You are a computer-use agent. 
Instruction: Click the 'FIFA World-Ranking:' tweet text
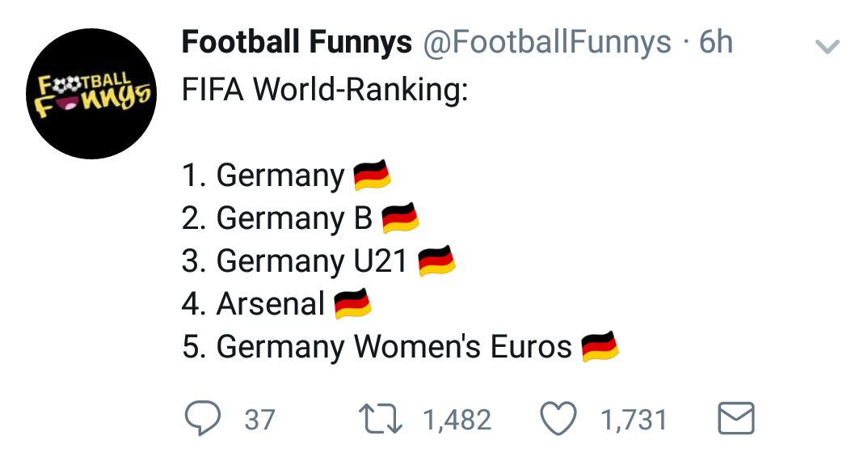pos(325,89)
